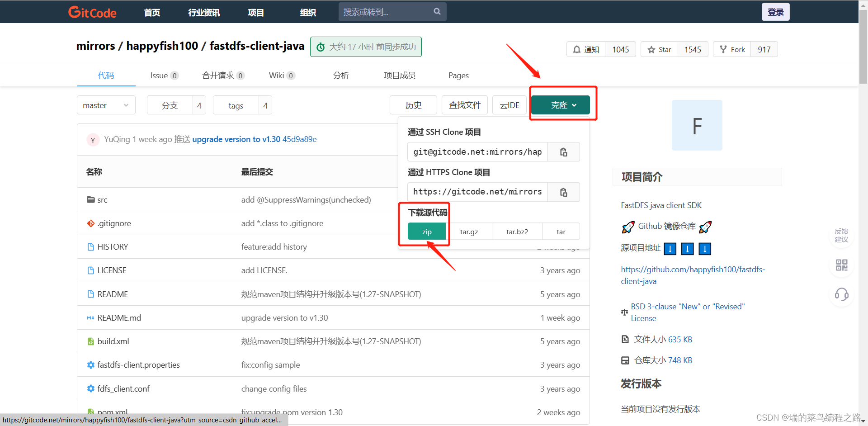Click the fastdfs-client.properties gear icon
The width and height of the screenshot is (868, 426).
(x=91, y=365)
